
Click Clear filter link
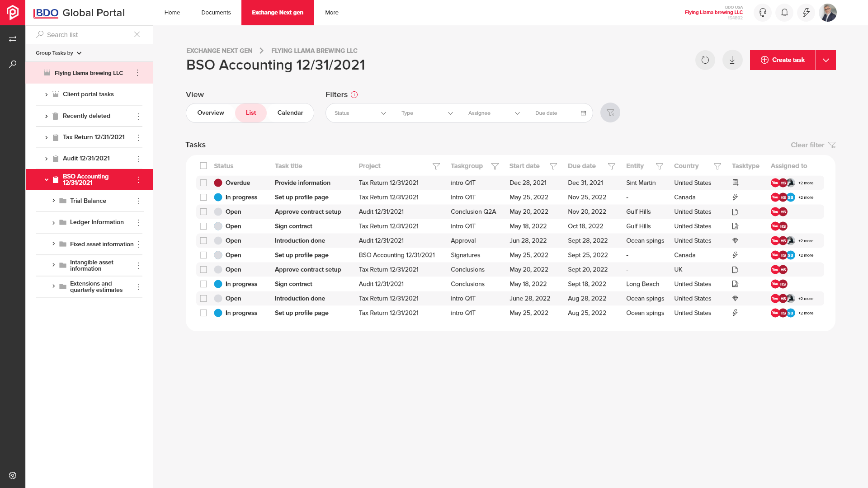tap(813, 145)
